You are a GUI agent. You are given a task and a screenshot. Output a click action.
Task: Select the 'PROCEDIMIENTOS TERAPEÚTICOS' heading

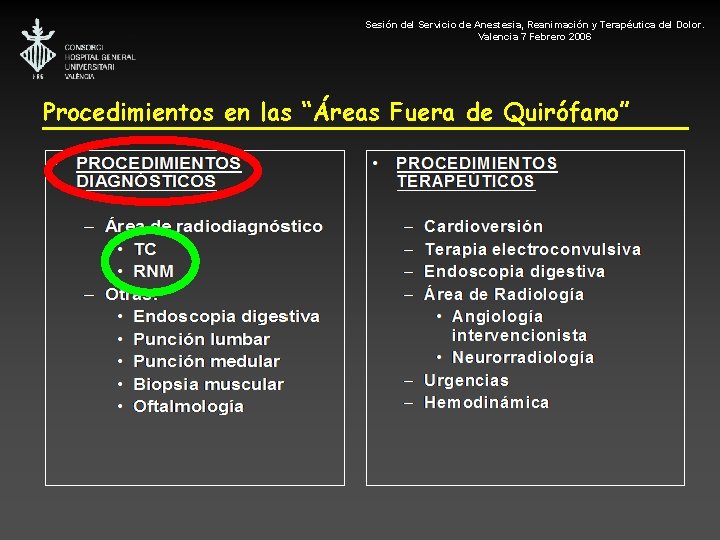pos(477,172)
